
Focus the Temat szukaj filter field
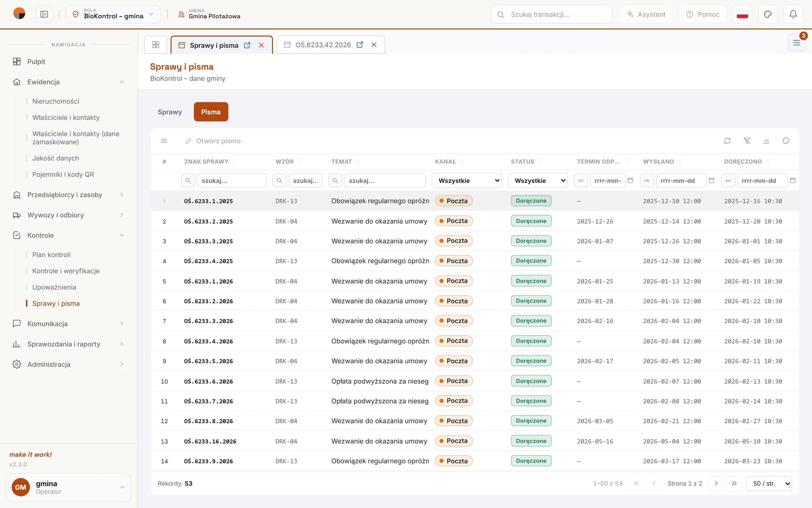coord(385,180)
